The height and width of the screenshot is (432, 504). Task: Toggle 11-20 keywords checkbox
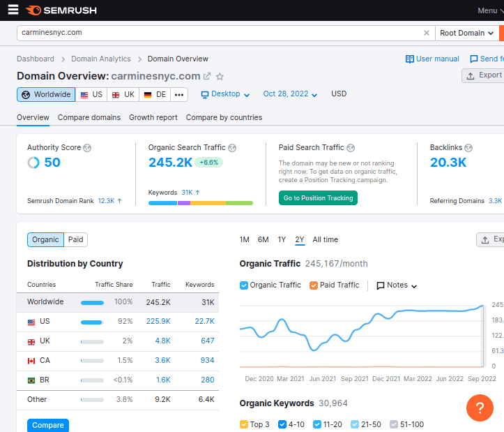(x=317, y=424)
